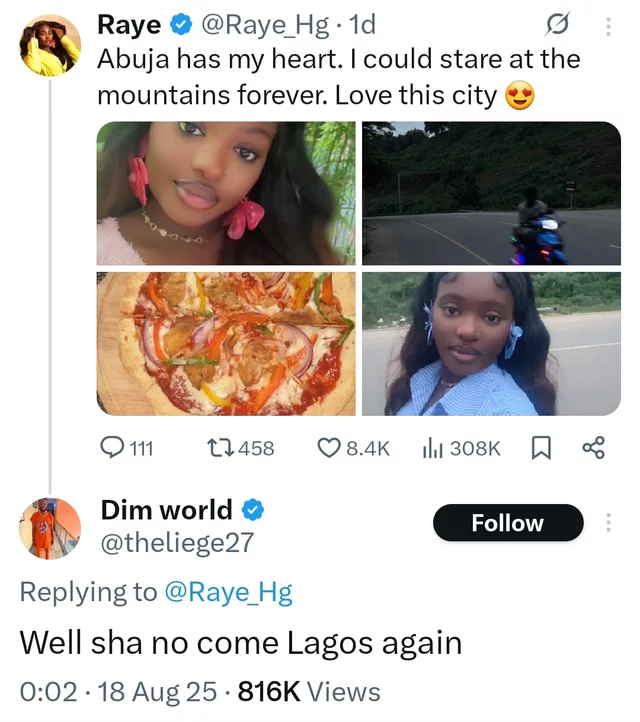640x722 pixels.
Task: Open the motorcycle road photo
Action: pyautogui.click(x=491, y=193)
